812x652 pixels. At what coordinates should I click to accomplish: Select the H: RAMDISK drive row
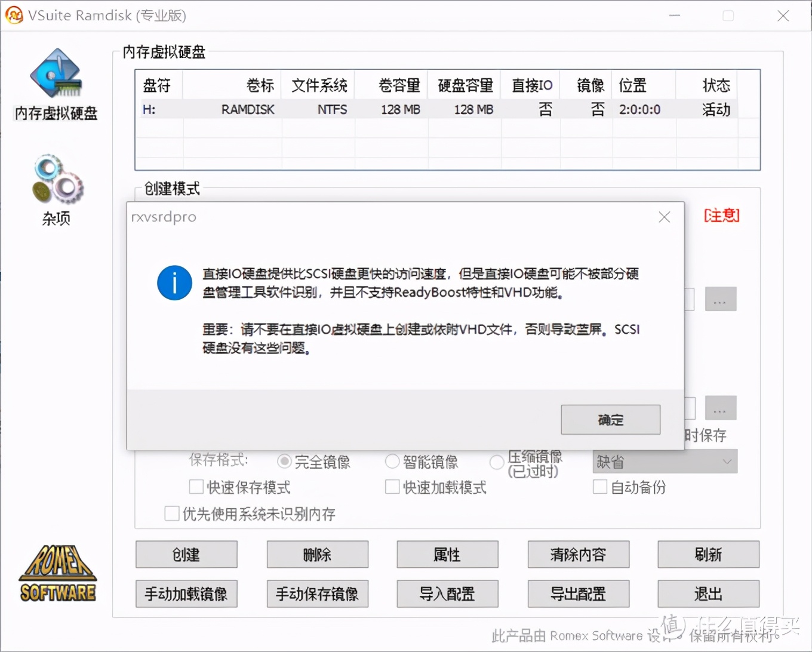pos(358,109)
